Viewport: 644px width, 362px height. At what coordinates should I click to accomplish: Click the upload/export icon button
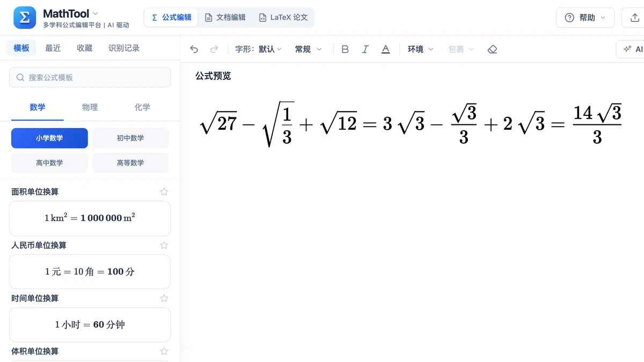pyautogui.click(x=634, y=18)
